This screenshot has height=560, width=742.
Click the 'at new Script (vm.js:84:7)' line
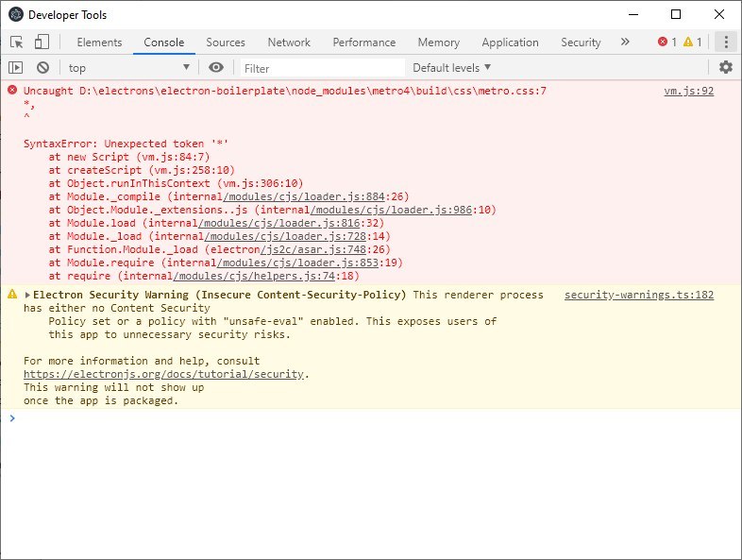128,157
